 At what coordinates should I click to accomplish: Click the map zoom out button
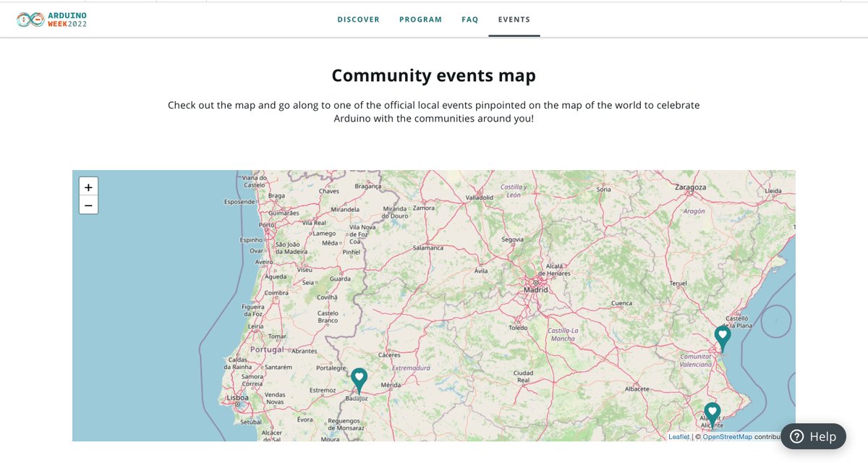pyautogui.click(x=88, y=205)
